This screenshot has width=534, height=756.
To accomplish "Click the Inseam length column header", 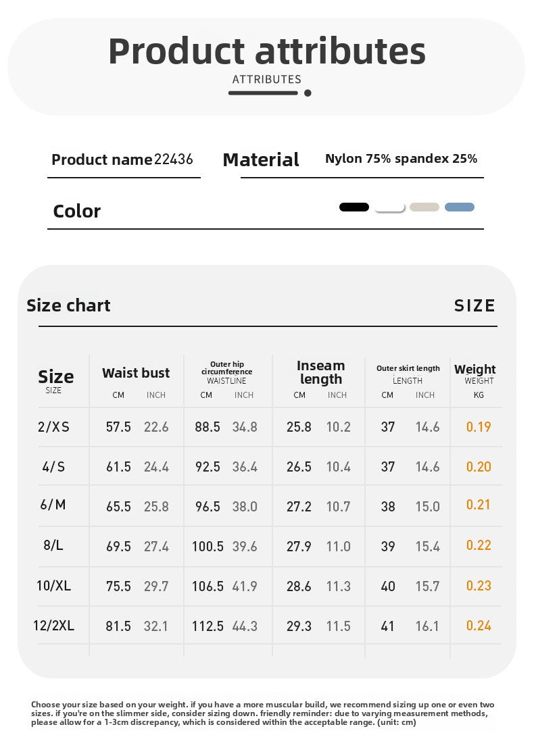I will click(321, 373).
